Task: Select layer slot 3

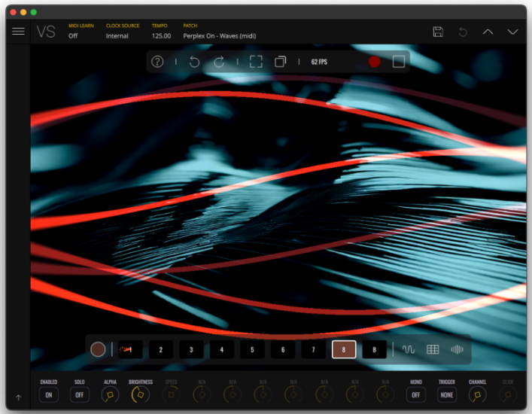Action: point(191,349)
